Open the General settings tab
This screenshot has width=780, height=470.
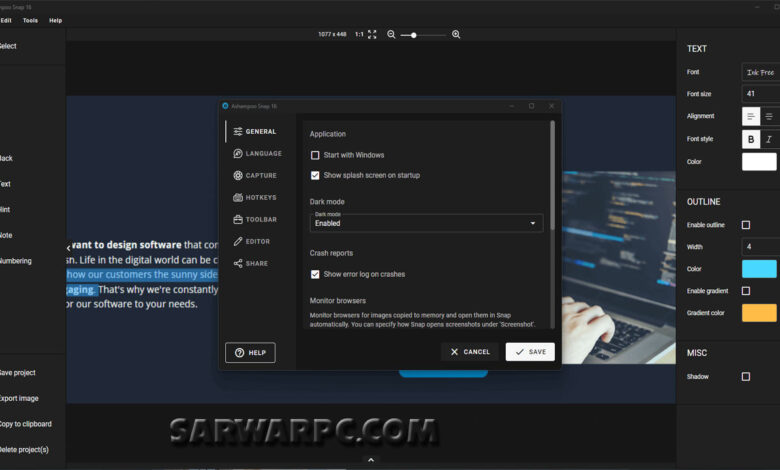coord(255,131)
